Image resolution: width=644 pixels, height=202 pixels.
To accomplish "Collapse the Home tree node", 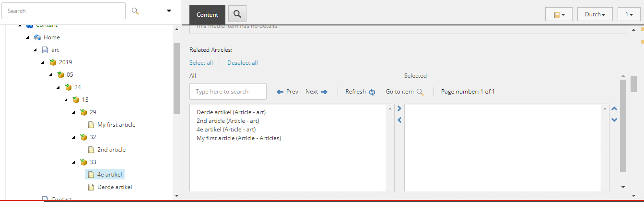I will [x=28, y=37].
